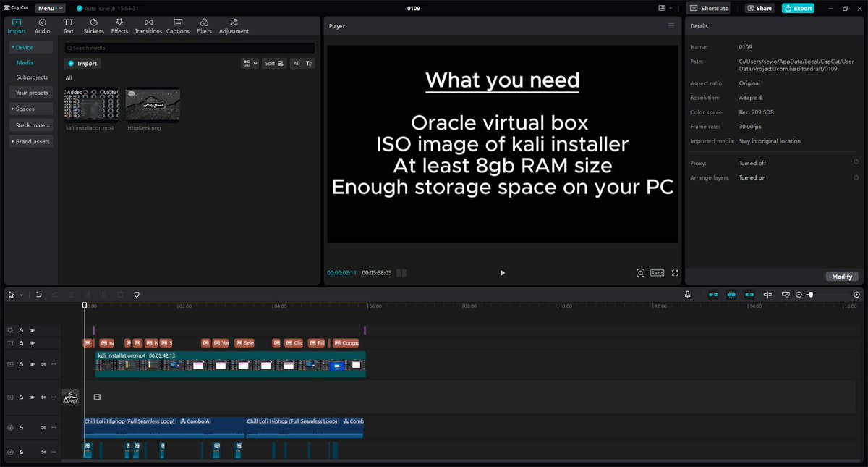
Task: Play the preview video
Action: click(503, 273)
